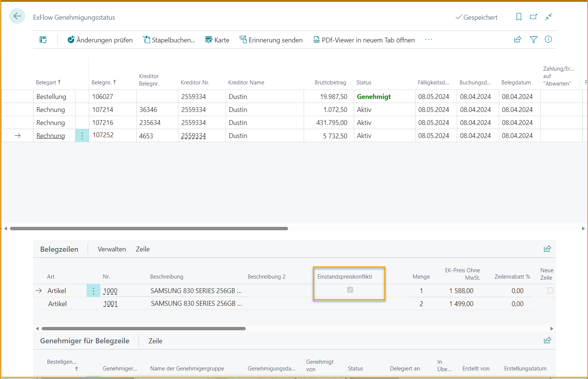Viewport: 588px width, 379px height.
Task: Click the back arrow button
Action: 17,16
